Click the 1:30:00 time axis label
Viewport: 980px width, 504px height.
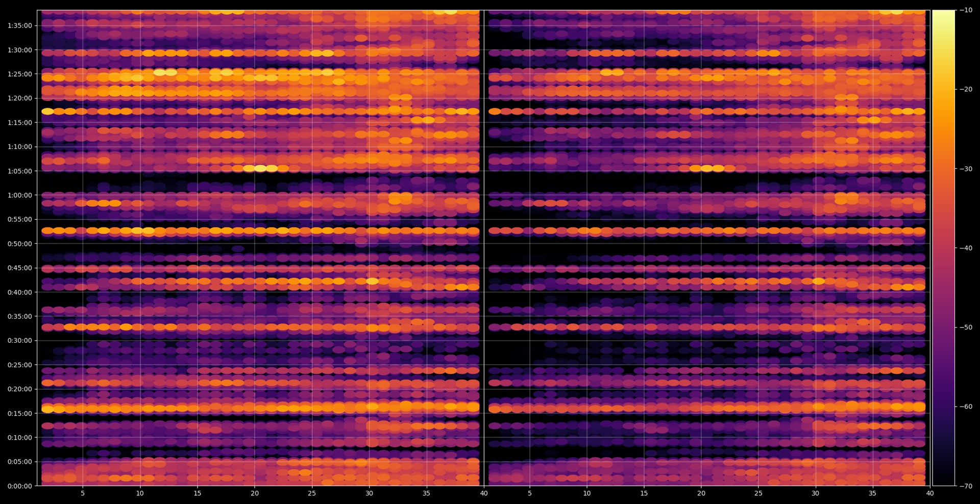click(x=20, y=50)
